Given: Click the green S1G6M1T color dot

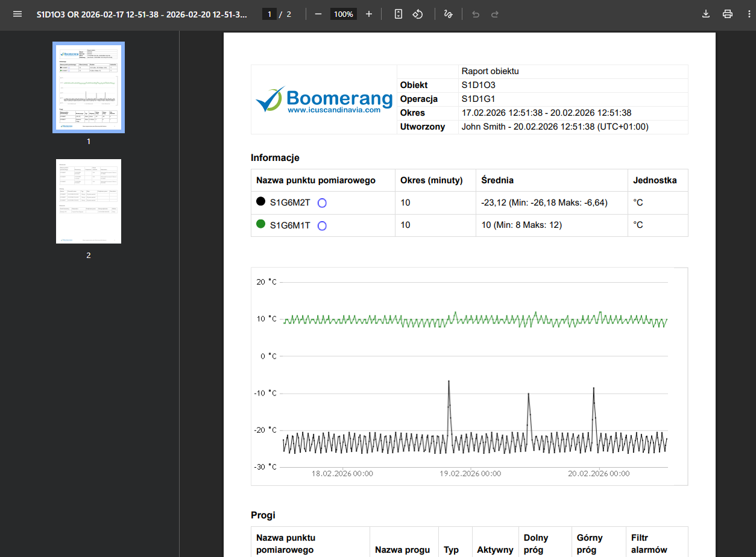Looking at the screenshot, I should pyautogui.click(x=261, y=224).
